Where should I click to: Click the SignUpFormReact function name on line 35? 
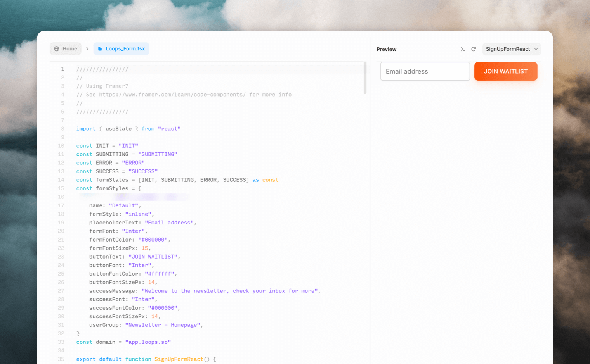179,359
